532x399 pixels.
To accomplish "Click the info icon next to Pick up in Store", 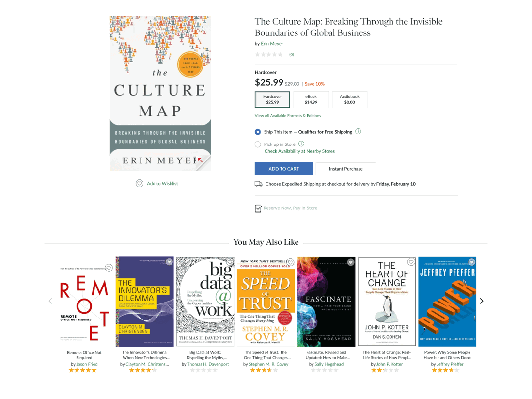I will (301, 144).
